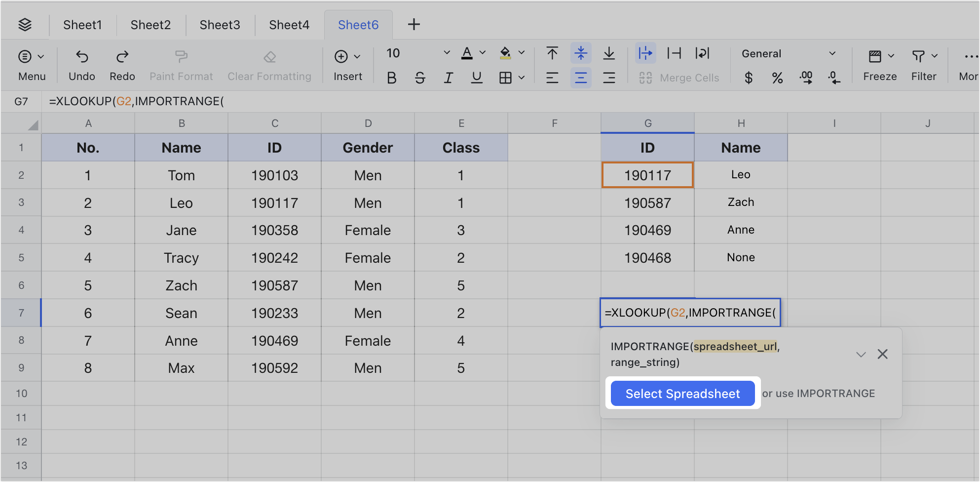980x482 pixels.
Task: Add a new sheet with the plus button
Action: tap(414, 24)
